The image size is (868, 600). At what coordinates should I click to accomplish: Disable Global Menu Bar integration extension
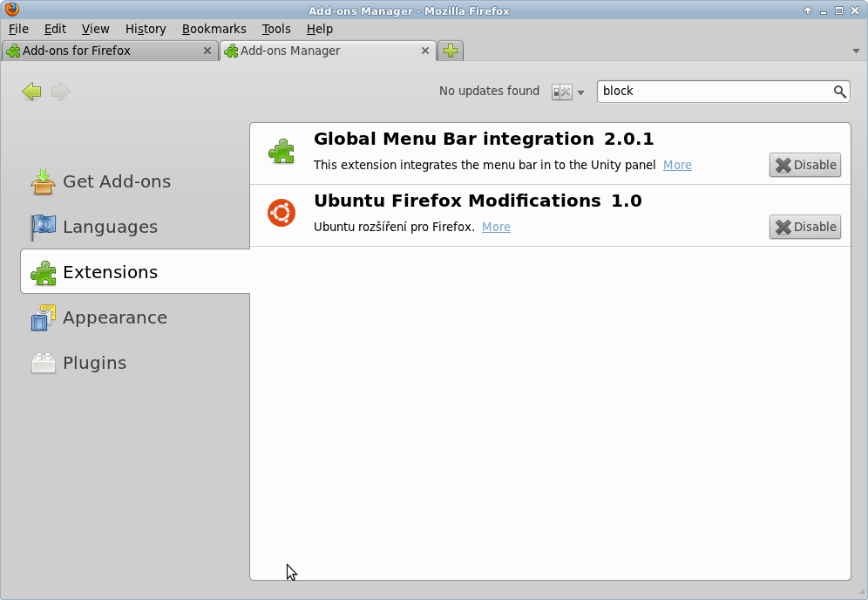[x=805, y=165]
